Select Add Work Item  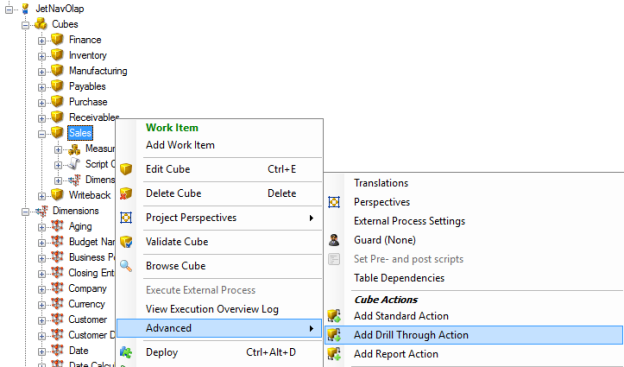180,145
